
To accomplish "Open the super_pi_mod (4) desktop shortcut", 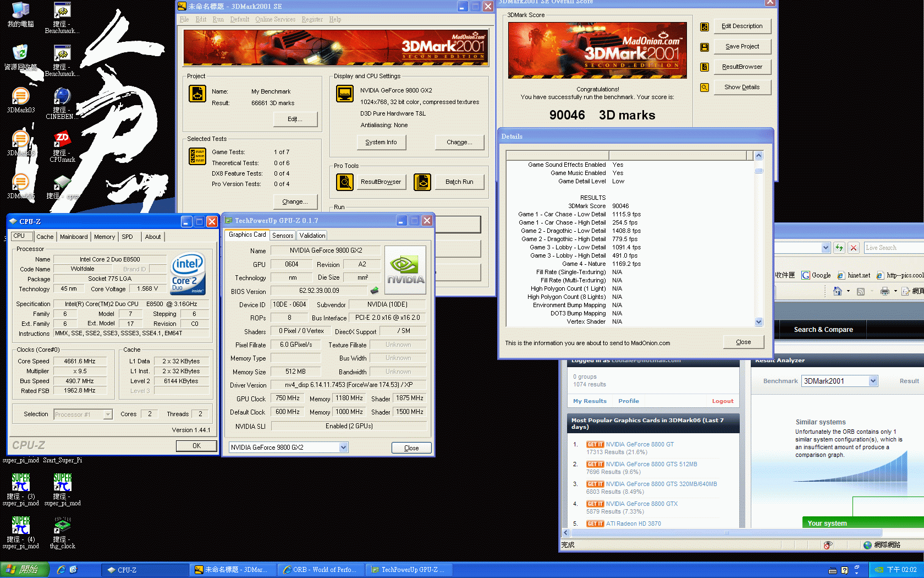I will point(20,532).
